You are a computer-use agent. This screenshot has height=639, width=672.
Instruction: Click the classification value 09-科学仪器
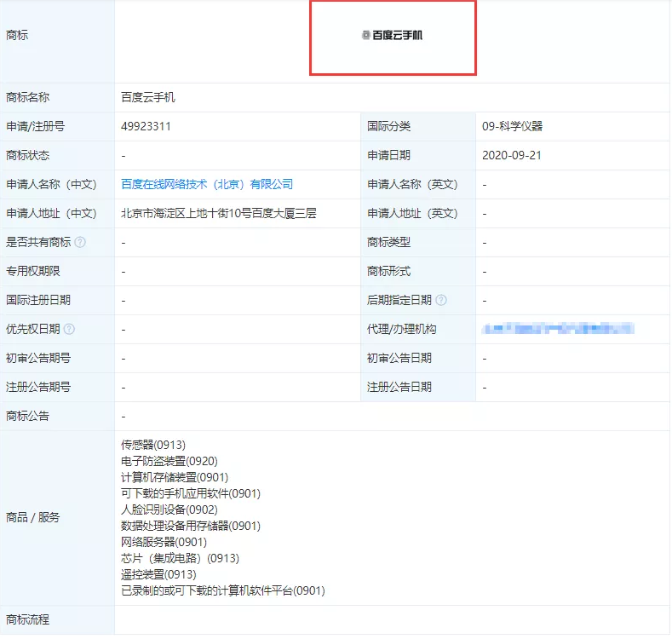[512, 126]
